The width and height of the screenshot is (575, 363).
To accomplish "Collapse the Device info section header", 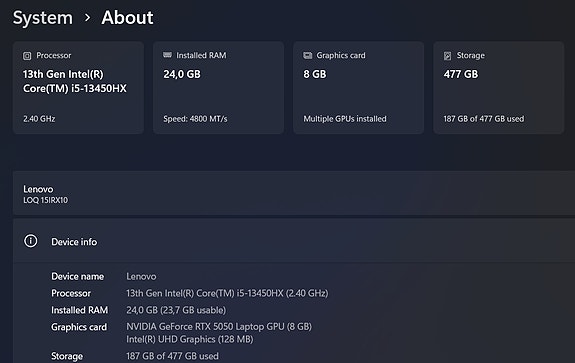I will point(294,241).
